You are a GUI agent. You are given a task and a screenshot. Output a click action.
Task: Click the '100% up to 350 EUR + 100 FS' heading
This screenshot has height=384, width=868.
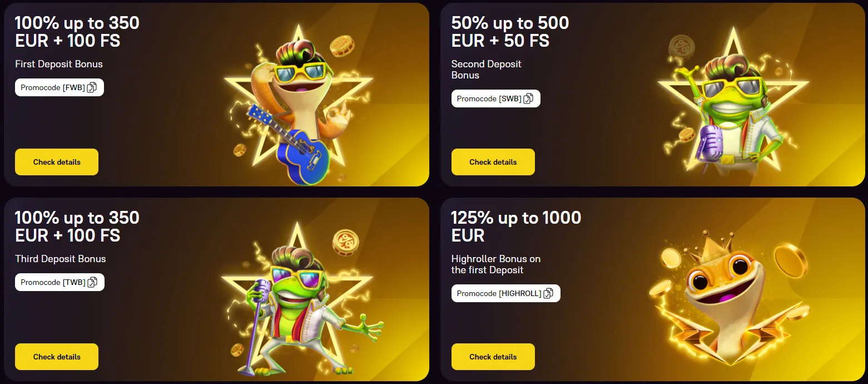[x=76, y=32]
